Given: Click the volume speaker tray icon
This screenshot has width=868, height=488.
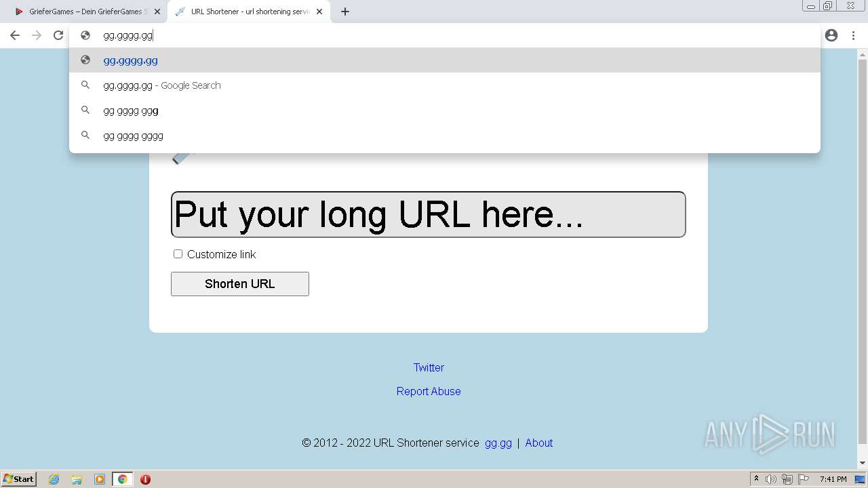Looking at the screenshot, I should point(771,479).
